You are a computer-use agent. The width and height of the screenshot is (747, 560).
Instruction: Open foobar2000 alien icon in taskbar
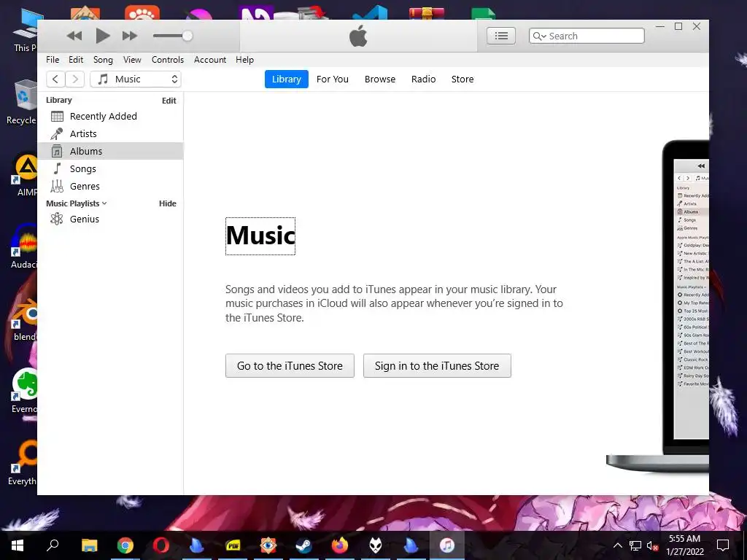376,545
